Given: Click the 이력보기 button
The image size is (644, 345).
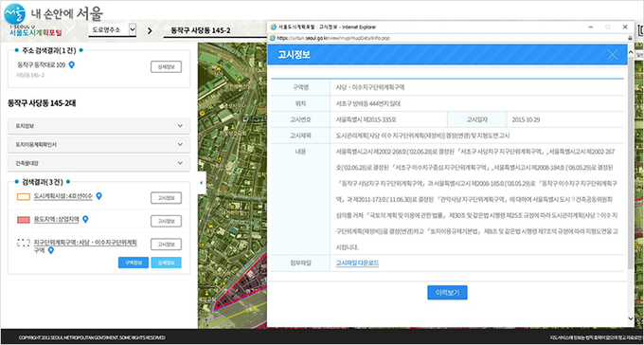Looking at the screenshot, I should (447, 293).
